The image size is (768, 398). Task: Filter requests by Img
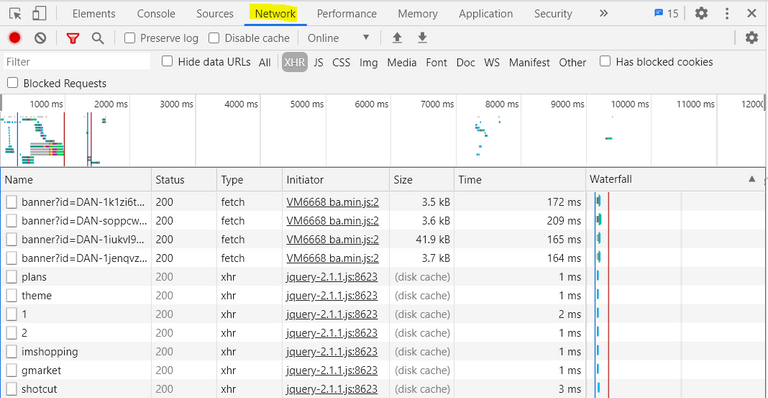pyautogui.click(x=368, y=62)
